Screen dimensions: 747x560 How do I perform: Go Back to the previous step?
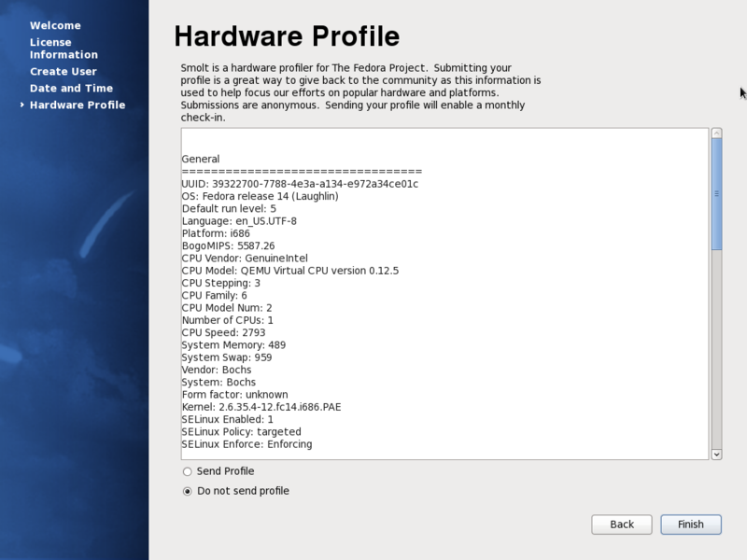click(622, 525)
